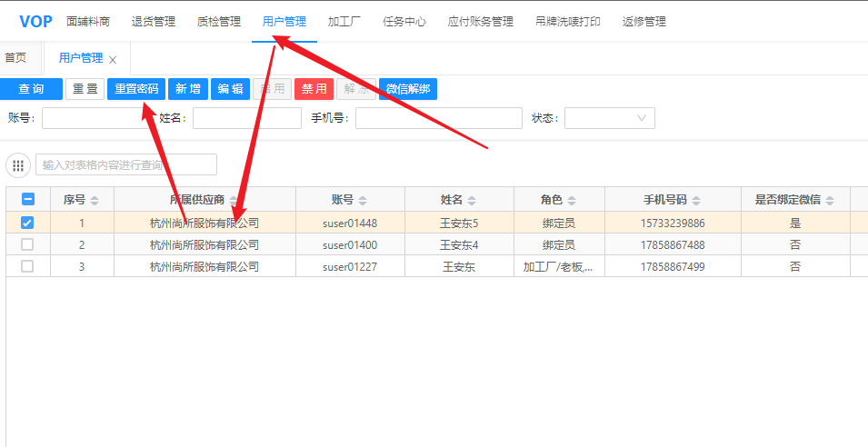
Task: Open the 状态 dropdown
Action: click(x=609, y=118)
